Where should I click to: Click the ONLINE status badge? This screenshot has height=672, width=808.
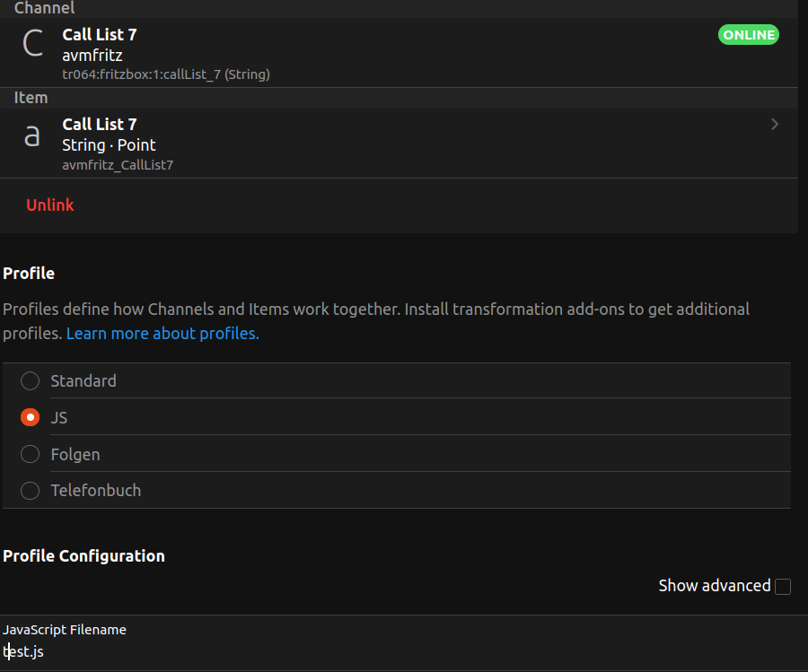click(748, 34)
